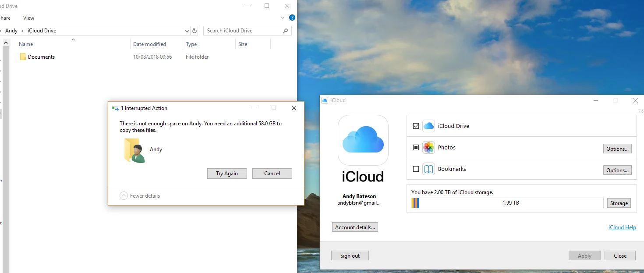Click the small iCloud title bar icon
644x273 pixels.
(325, 100)
